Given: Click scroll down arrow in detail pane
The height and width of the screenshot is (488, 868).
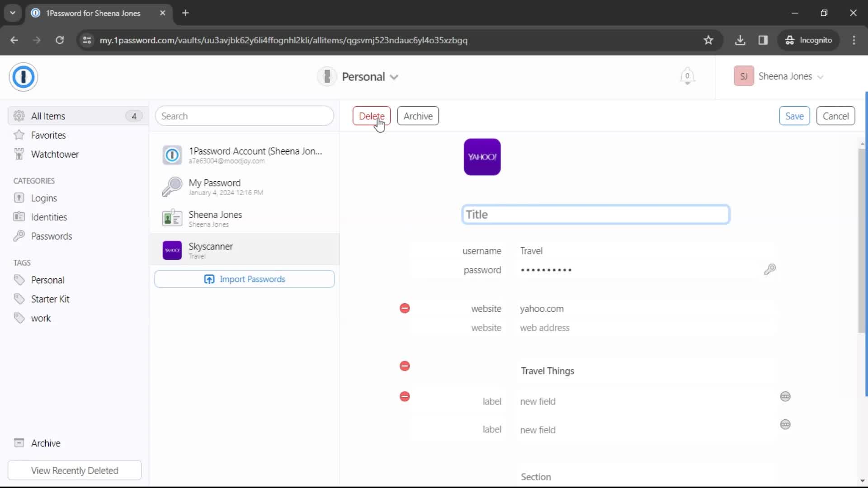Looking at the screenshot, I should coord(862,481).
